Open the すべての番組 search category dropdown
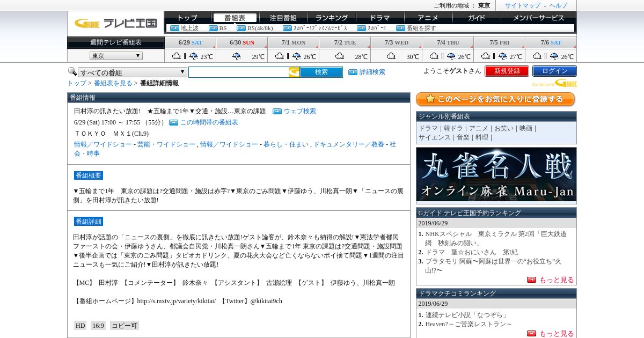Image resolution: width=644 pixels, height=338 pixels. point(133,72)
